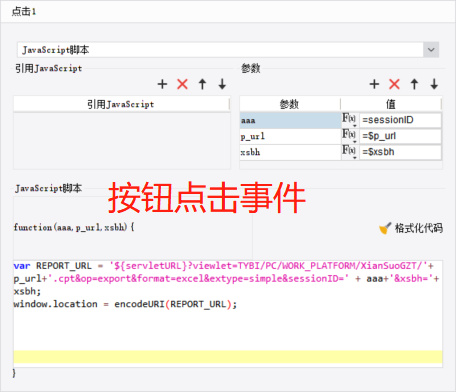The height and width of the screenshot is (392, 456).
Task: Open formula type selector for p_url parameter
Action: [x=349, y=136]
